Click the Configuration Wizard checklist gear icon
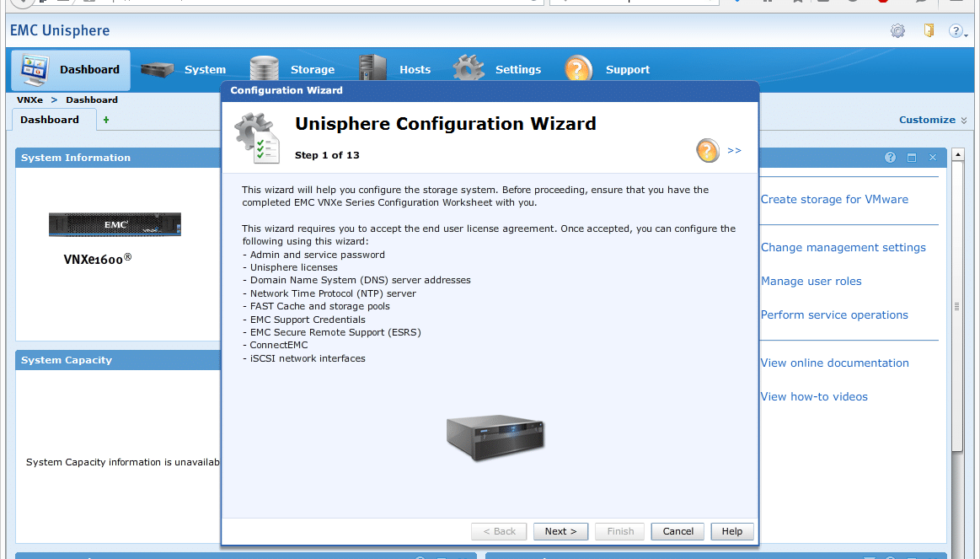Screen dimensions: 980x559 coord(257,138)
